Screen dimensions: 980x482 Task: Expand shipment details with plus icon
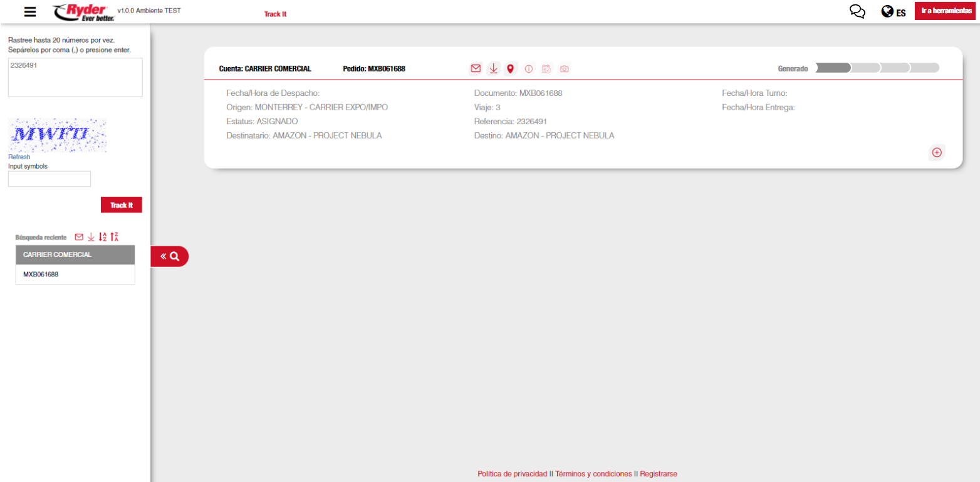click(937, 152)
